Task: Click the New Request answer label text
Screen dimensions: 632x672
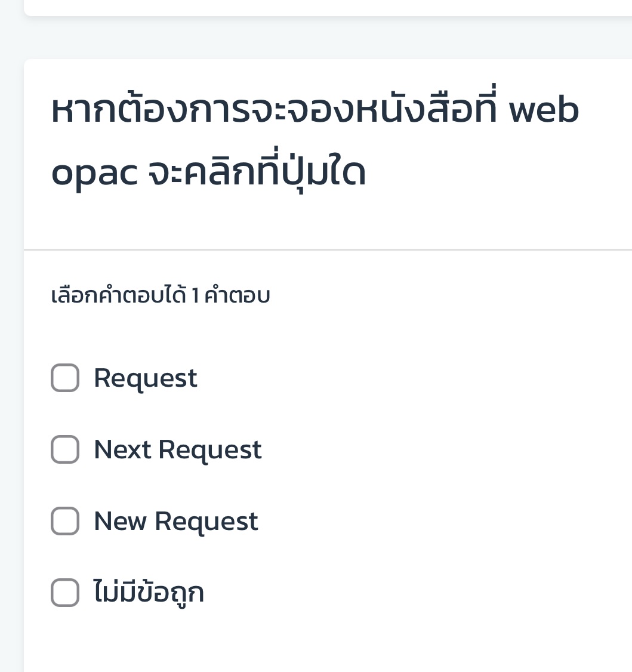Action: coord(175,521)
